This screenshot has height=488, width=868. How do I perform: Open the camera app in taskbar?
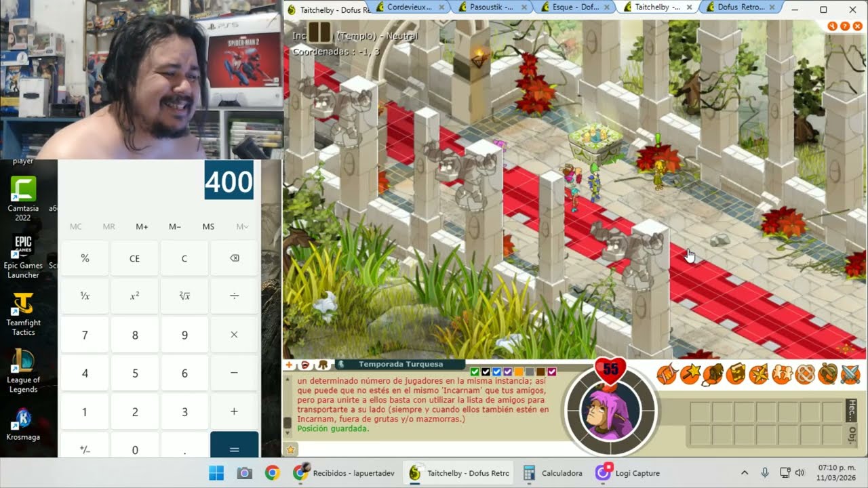point(244,473)
